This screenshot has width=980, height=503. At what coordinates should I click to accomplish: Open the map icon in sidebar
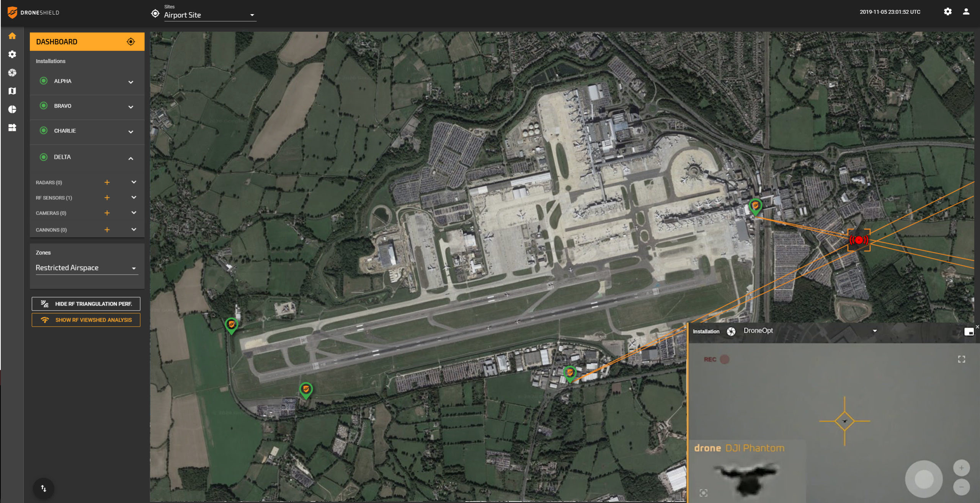(x=12, y=91)
